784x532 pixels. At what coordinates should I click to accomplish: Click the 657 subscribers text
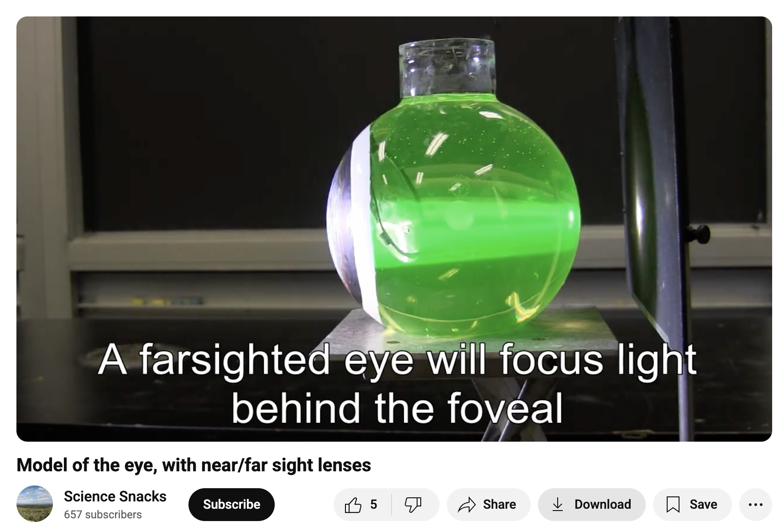[x=103, y=515]
